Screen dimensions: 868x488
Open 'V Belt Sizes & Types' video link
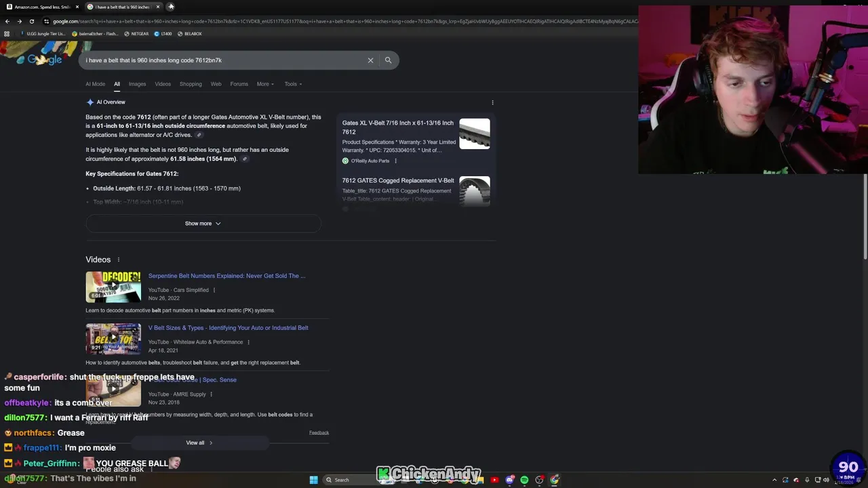click(228, 328)
